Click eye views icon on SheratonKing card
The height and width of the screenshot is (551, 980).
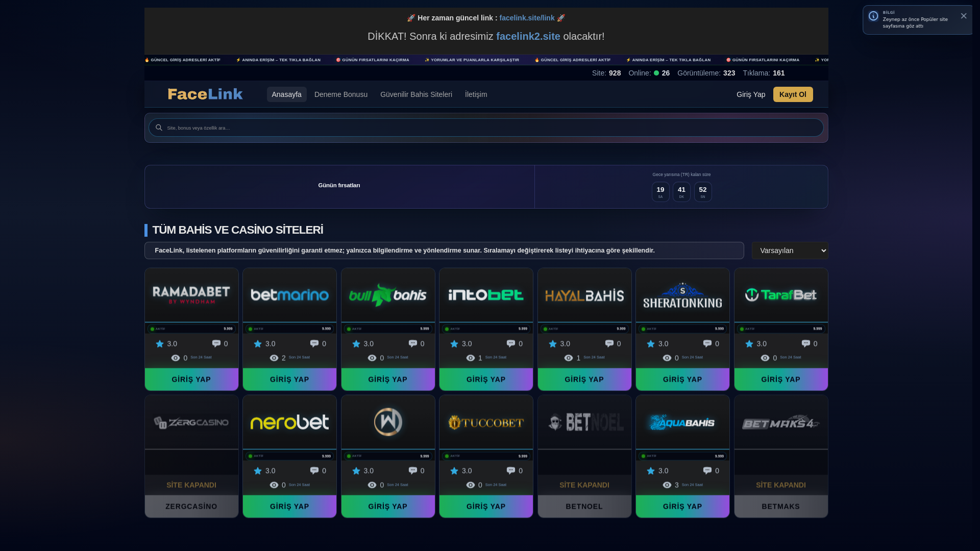point(667,358)
